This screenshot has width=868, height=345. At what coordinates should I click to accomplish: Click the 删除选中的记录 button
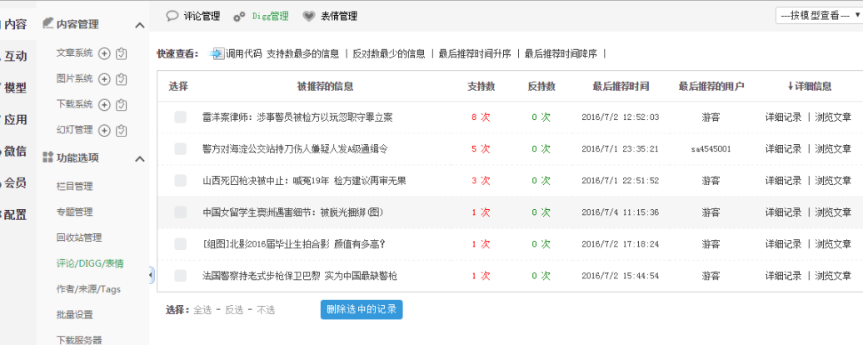coord(362,309)
